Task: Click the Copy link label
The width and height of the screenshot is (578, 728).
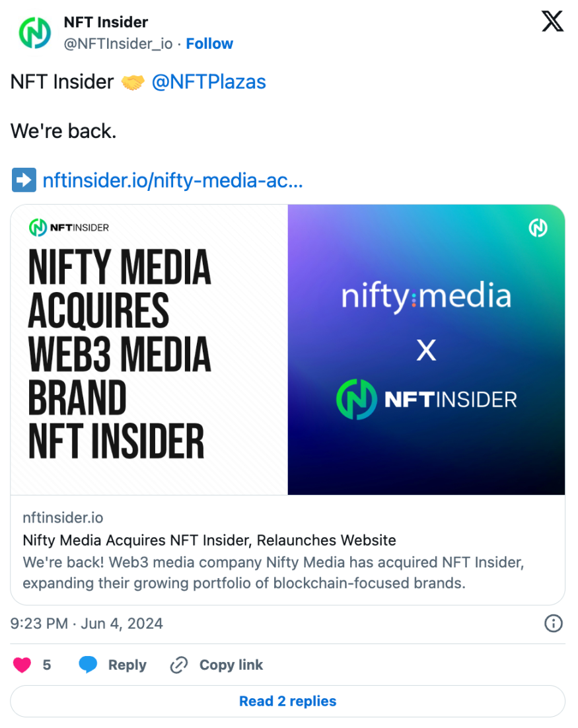Action: (x=231, y=665)
